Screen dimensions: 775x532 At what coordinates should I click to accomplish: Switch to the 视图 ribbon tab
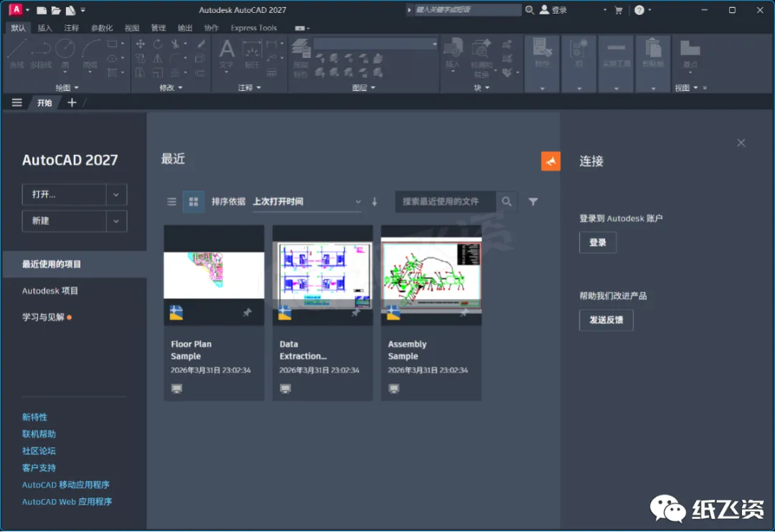tap(131, 28)
